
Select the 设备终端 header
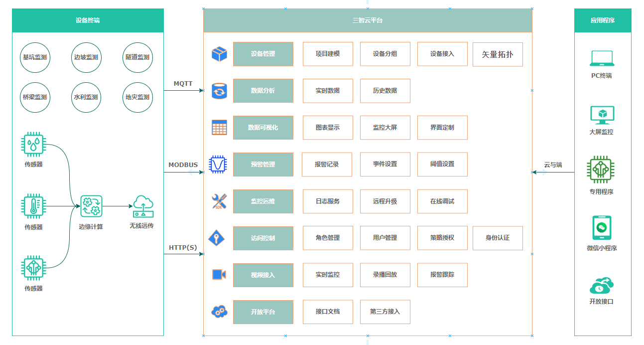(x=88, y=20)
